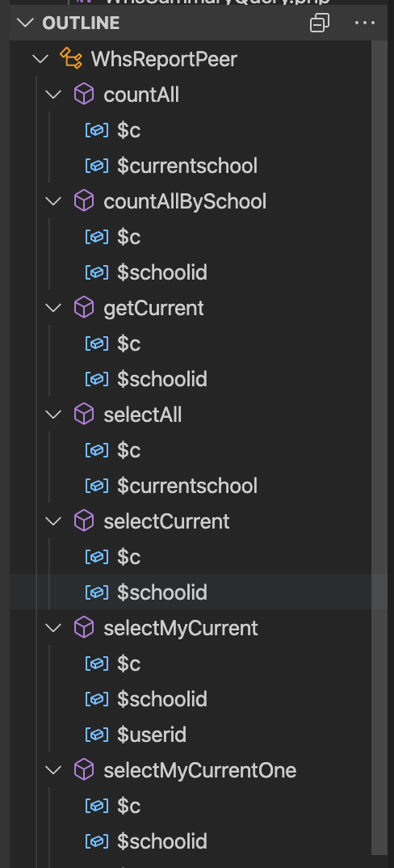Click the selectAll method cube icon
The height and width of the screenshot is (868, 394).
(x=84, y=414)
